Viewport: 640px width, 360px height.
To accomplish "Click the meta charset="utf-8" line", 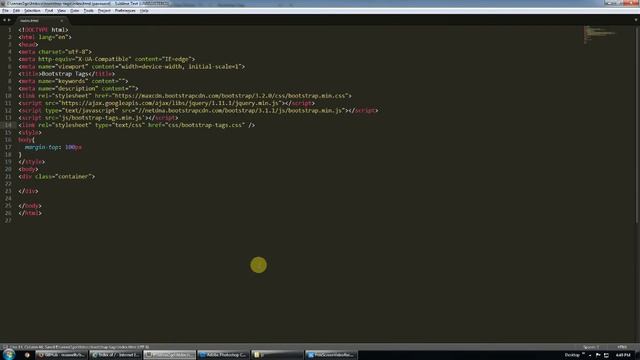I will (x=55, y=52).
